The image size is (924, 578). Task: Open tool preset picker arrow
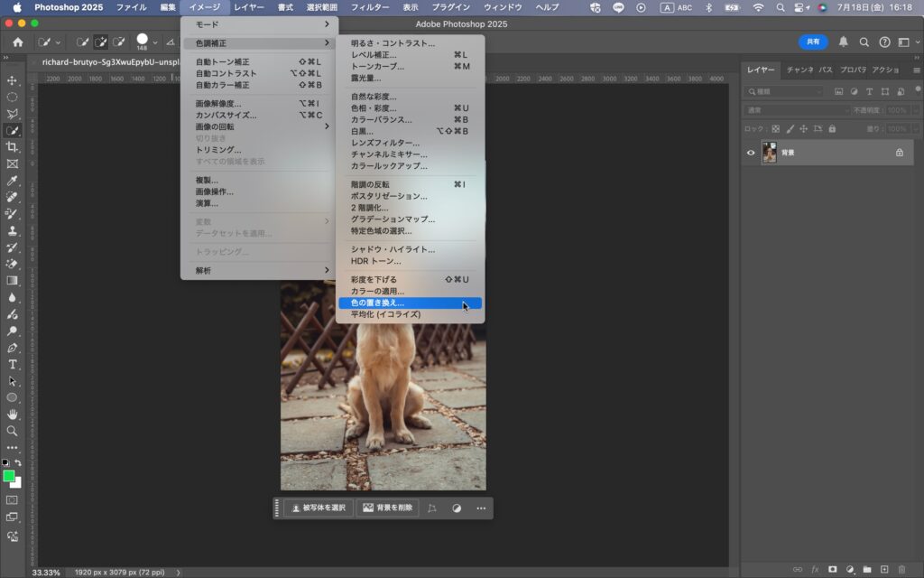58,42
